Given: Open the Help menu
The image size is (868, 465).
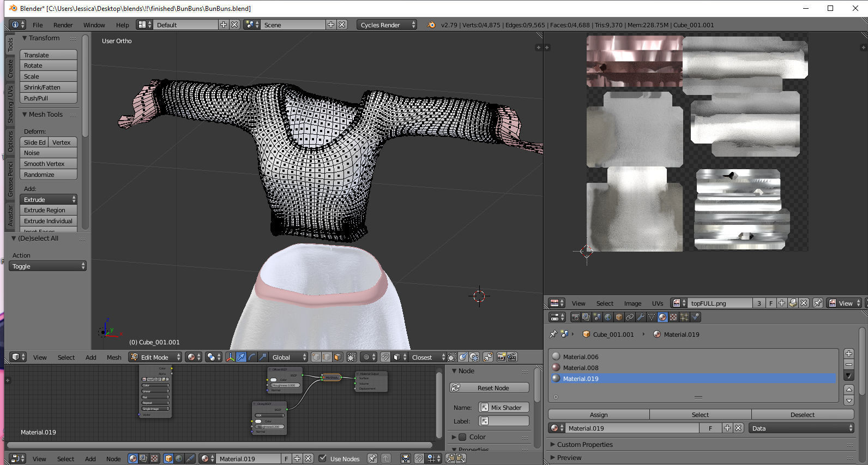Looking at the screenshot, I should [122, 25].
